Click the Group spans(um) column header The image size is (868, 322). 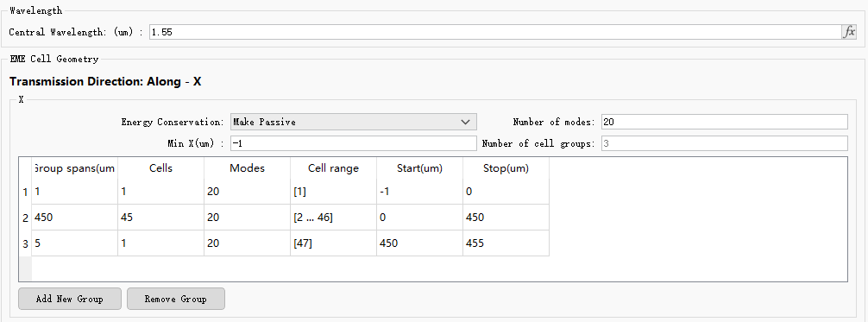74,168
